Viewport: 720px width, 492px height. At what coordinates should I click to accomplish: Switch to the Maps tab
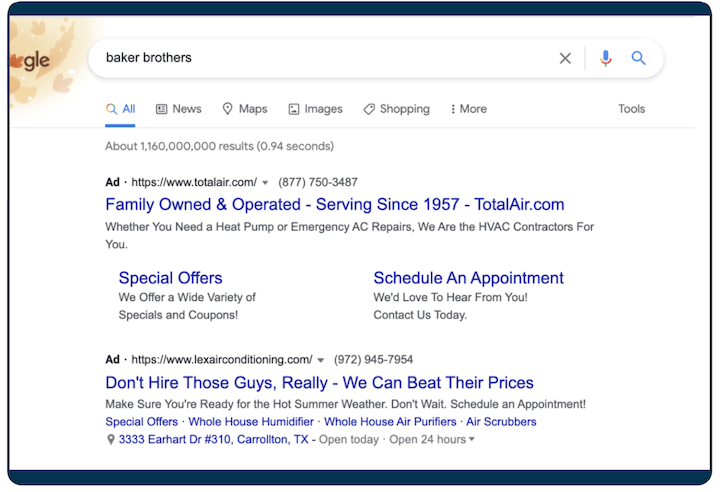point(245,109)
